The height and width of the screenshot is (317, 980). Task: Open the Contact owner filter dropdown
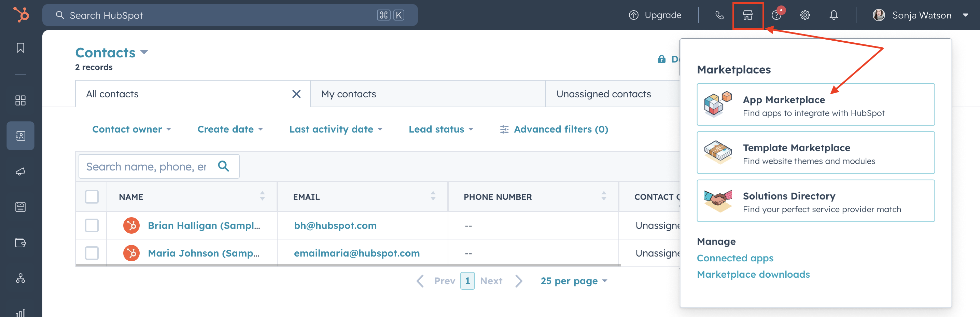tap(131, 129)
